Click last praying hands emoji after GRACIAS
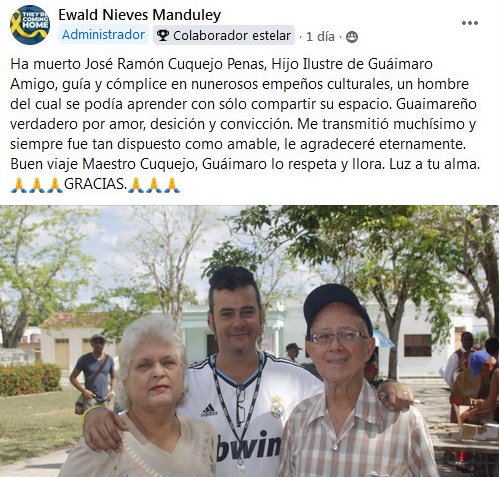Image resolution: width=499 pixels, height=477 pixels. [x=172, y=185]
